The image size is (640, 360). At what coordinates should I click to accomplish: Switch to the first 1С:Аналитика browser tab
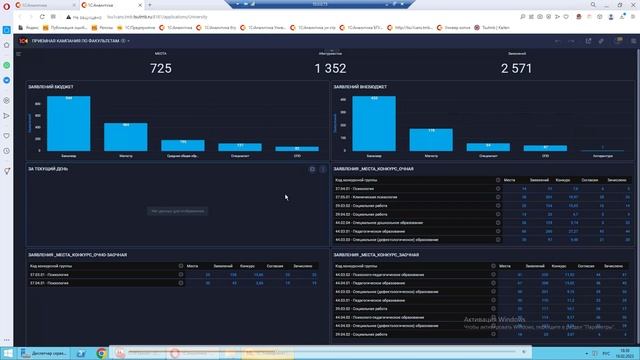pyautogui.click(x=45, y=5)
